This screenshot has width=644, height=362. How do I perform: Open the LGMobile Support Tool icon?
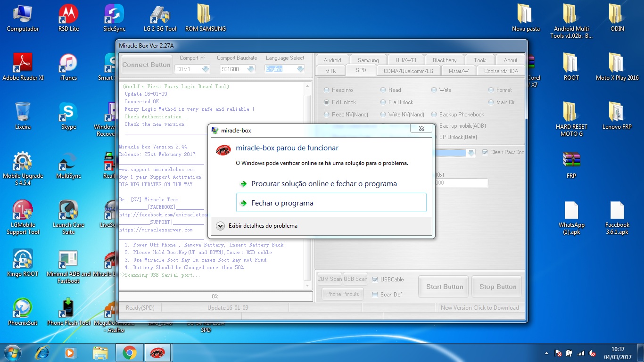click(x=23, y=217)
